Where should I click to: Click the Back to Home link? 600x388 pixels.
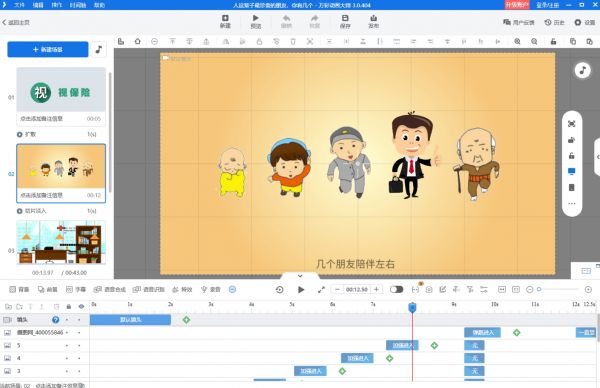coord(16,23)
